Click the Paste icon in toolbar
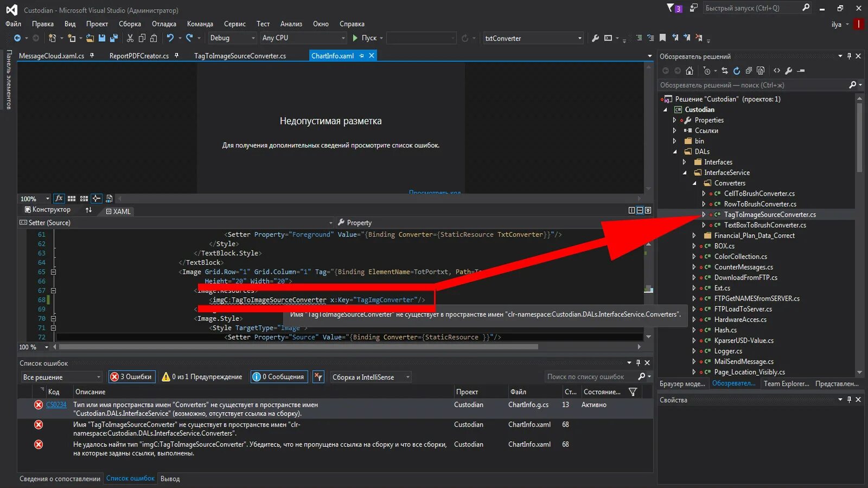The width and height of the screenshot is (868, 488). [x=154, y=38]
